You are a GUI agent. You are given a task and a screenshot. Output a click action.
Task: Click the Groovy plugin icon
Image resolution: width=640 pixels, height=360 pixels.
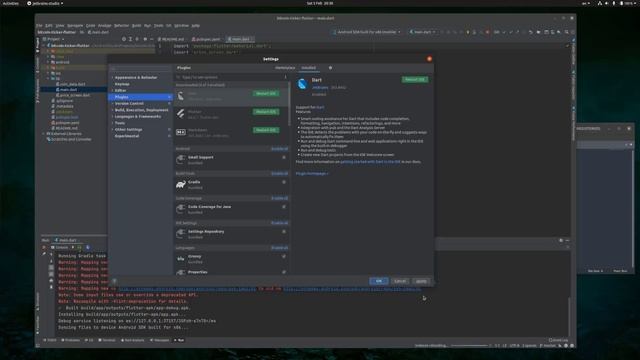181,259
